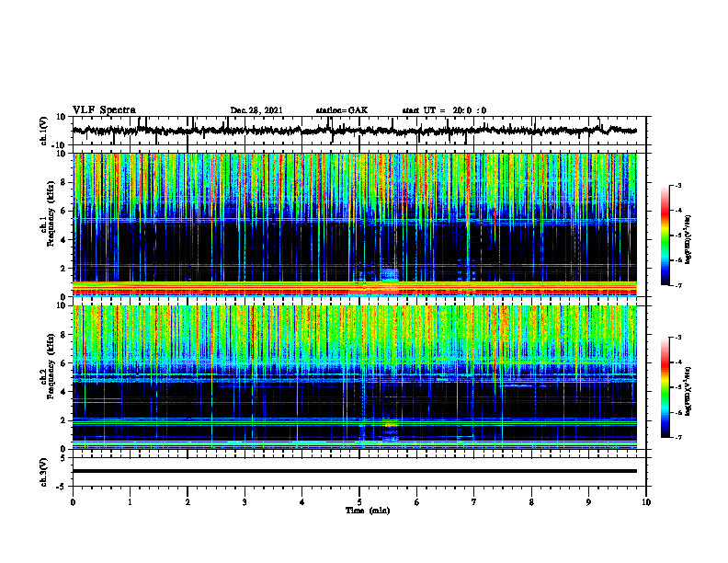Click the "station=GAK" header label
The width and height of the screenshot is (728, 563).
pos(341,110)
